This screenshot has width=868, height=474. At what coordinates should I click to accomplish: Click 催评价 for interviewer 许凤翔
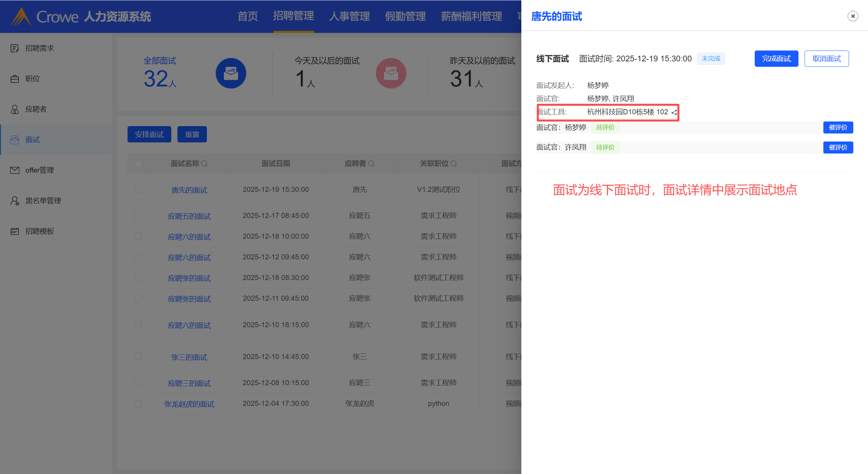838,147
